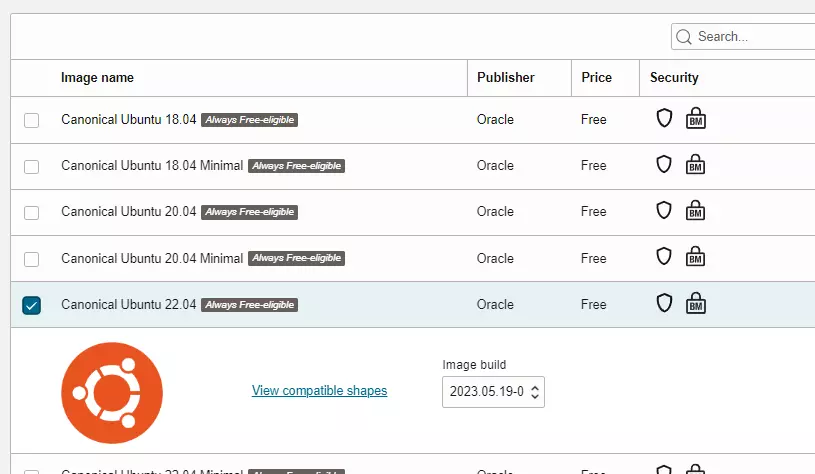The height and width of the screenshot is (474, 815).
Task: Click the Price column header
Action: pos(597,78)
